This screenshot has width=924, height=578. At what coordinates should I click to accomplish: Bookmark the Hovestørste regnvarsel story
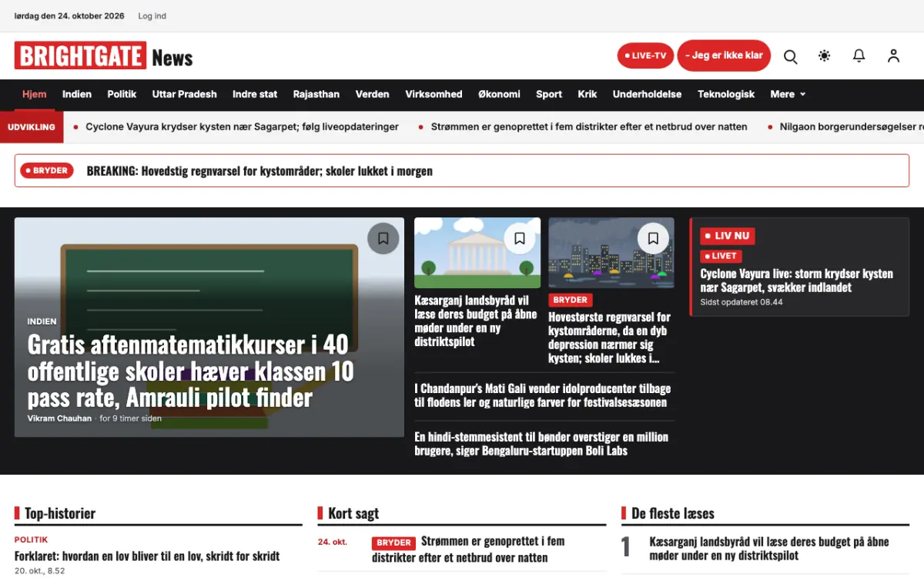pos(653,238)
